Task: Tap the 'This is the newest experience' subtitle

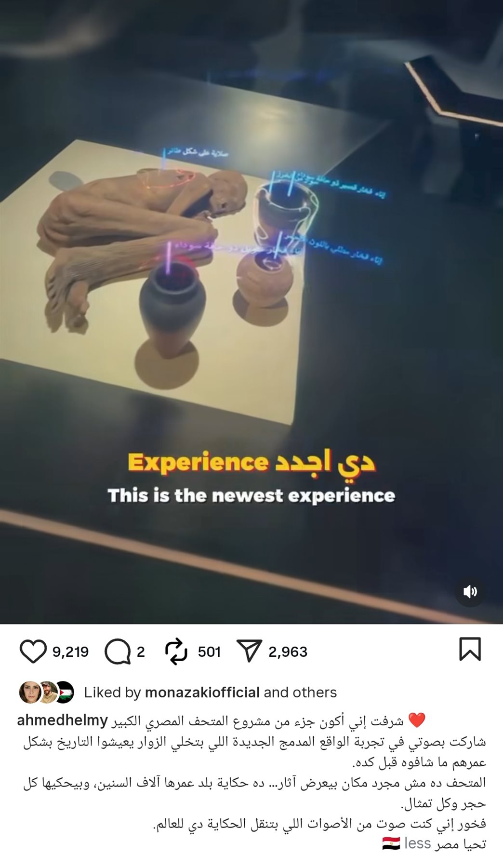Action: click(251, 495)
